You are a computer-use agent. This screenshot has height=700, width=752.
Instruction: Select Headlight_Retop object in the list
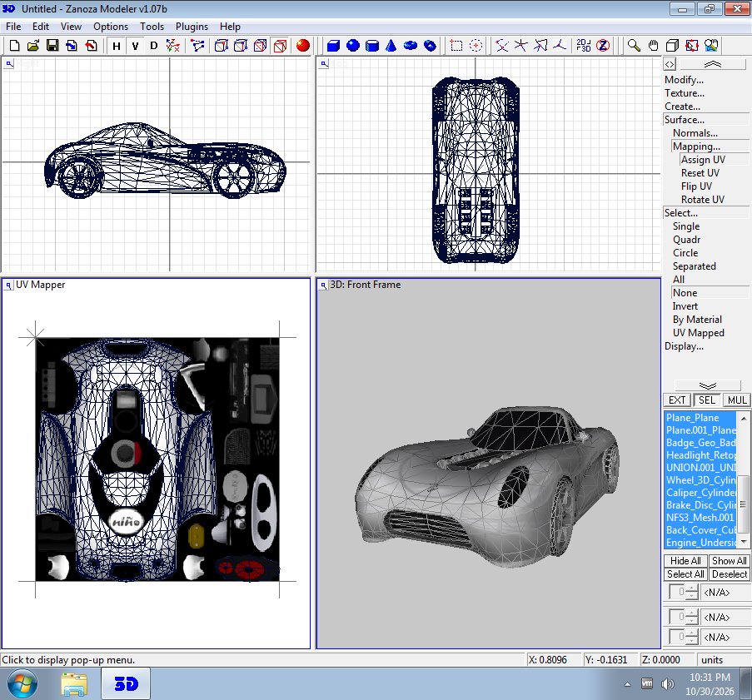700,455
